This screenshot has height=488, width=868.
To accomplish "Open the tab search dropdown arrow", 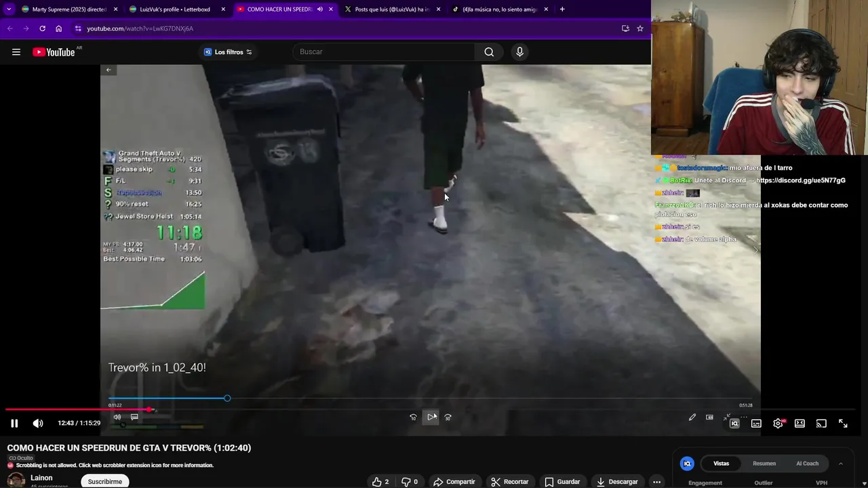I will 9,9.
